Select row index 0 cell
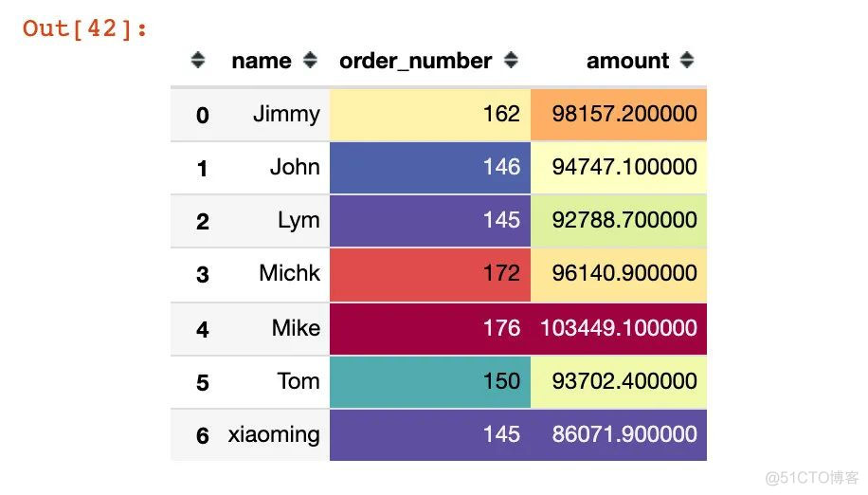This screenshot has width=868, height=495. pos(203,115)
